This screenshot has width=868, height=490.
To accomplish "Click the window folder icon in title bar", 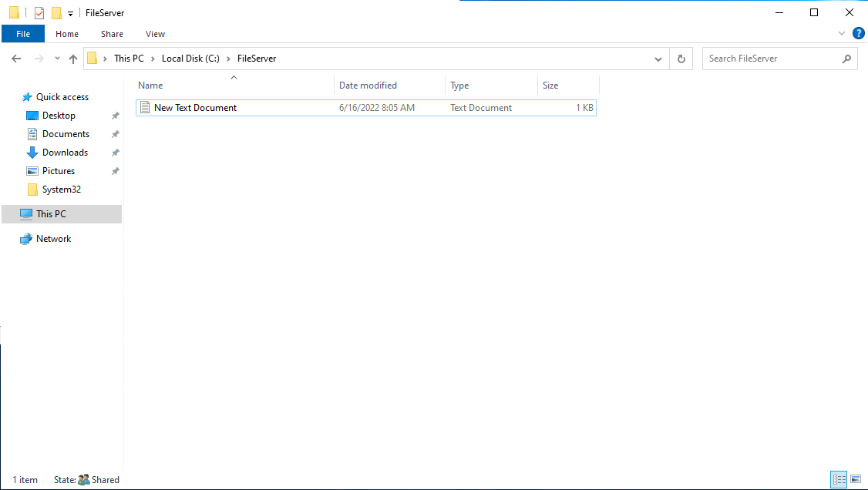I will click(15, 13).
